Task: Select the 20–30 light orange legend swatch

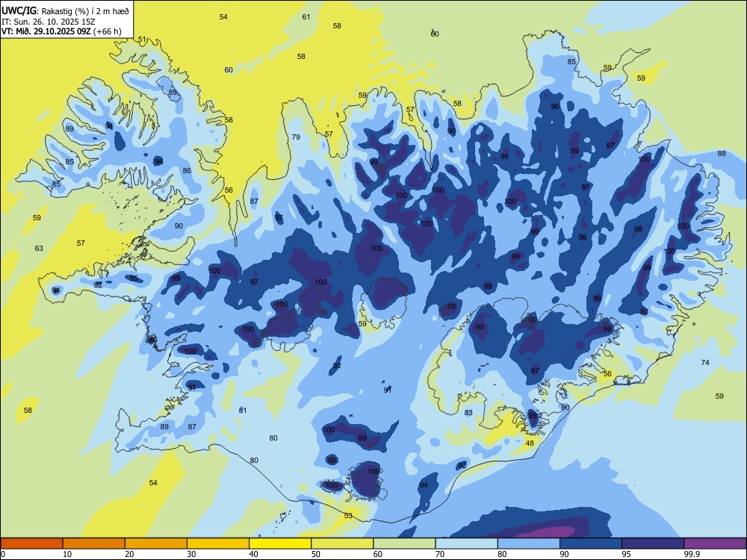Action: click(156, 544)
